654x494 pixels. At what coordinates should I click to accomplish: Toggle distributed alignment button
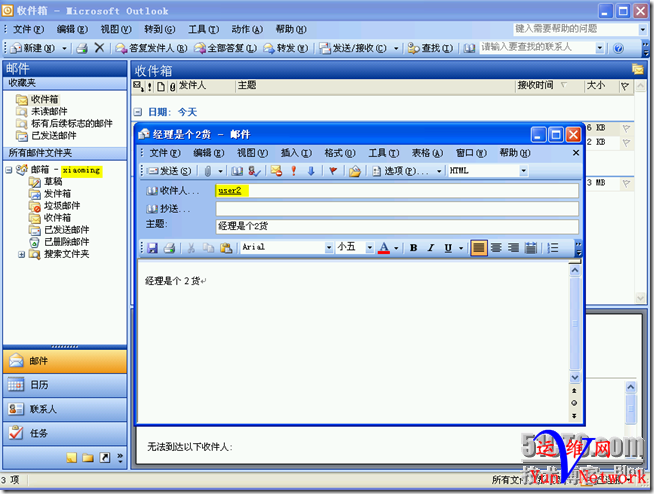tap(531, 248)
